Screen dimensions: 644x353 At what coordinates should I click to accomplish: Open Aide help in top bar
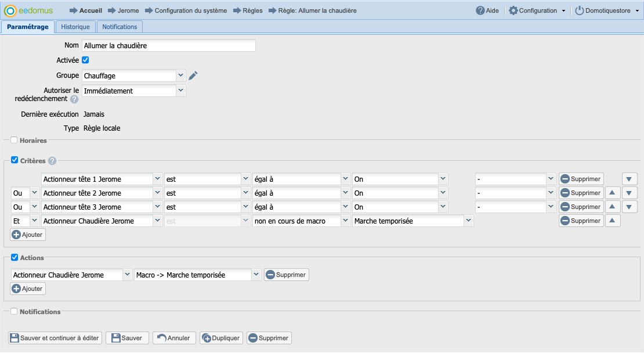pos(487,10)
